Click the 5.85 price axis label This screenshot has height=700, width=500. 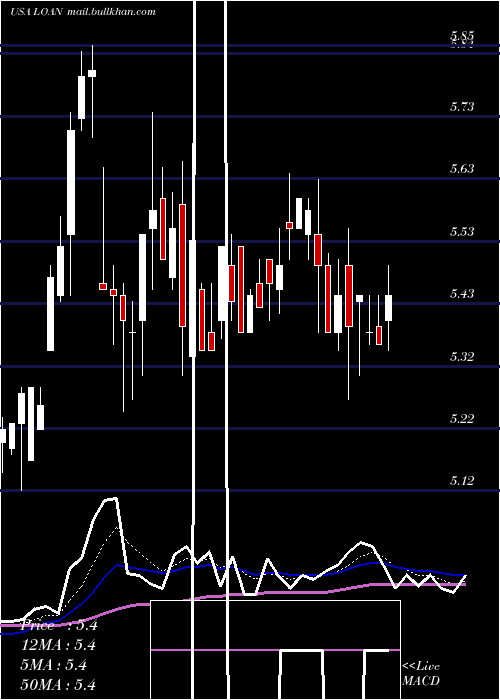(462, 36)
